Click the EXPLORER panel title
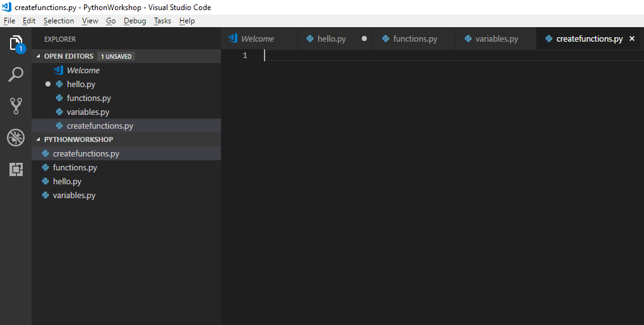Screen dimensions: 644x325 60,39
